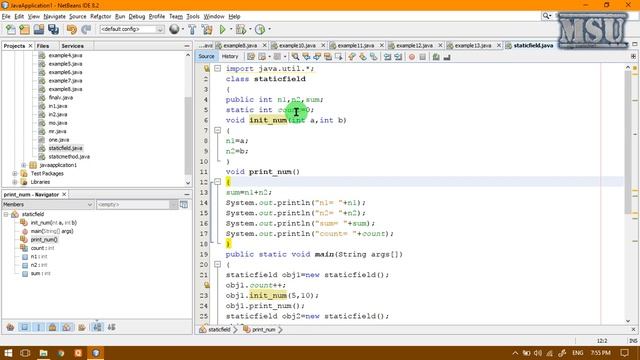640x360 pixels.
Task: Toggle the Show Static Members filter in the Navigator
Action: tap(39, 327)
